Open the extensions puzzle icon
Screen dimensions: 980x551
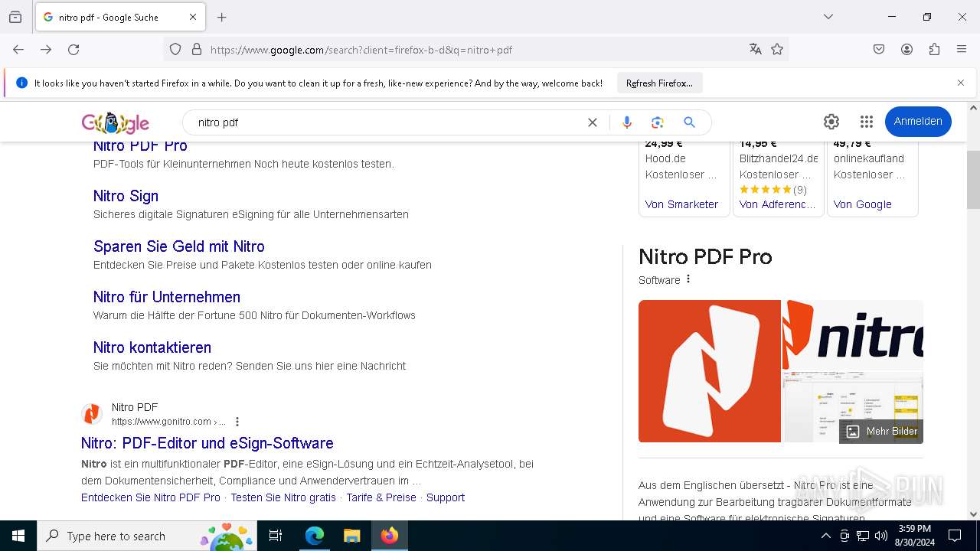(x=934, y=50)
